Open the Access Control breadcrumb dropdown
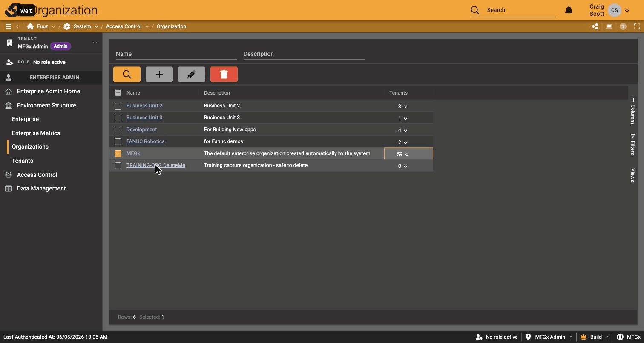The width and height of the screenshot is (644, 343). click(147, 26)
